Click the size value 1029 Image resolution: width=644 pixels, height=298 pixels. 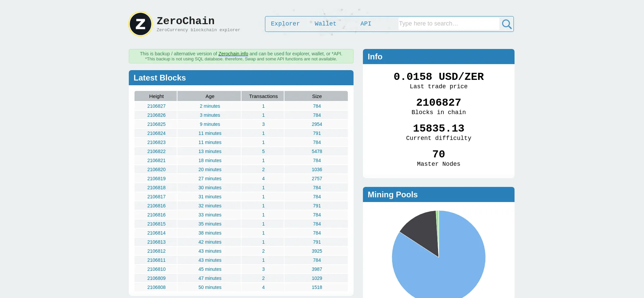click(x=317, y=278)
